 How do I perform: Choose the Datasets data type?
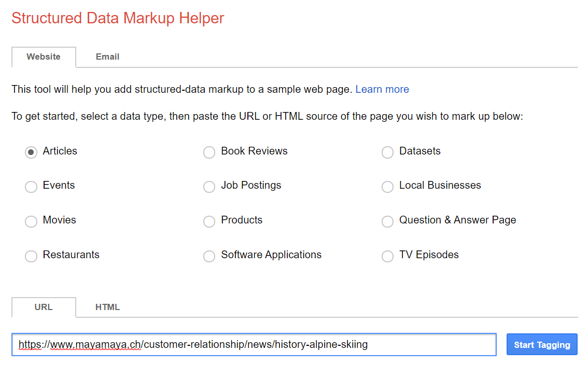point(387,152)
